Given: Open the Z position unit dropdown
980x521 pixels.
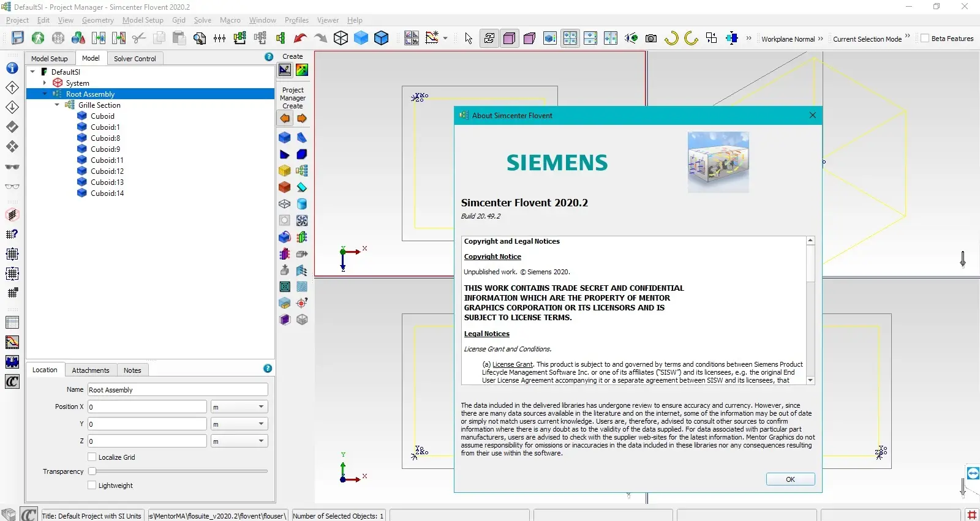Looking at the screenshot, I should point(239,441).
